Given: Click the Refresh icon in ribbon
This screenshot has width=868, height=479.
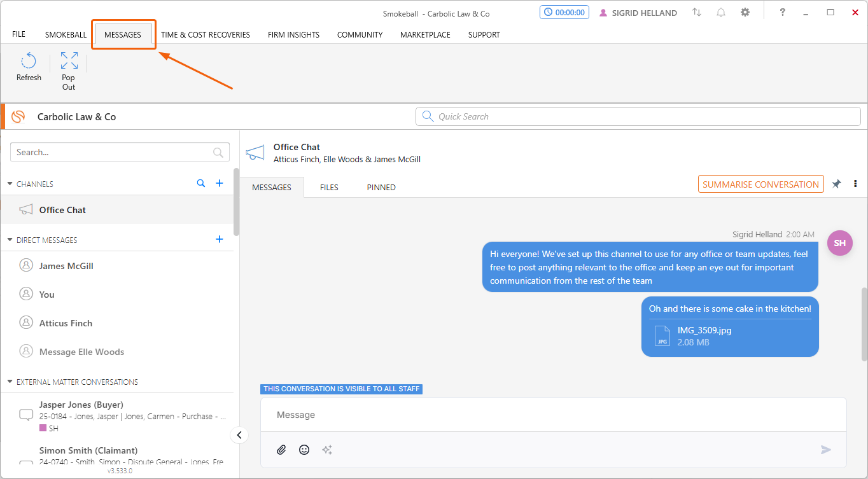Looking at the screenshot, I should [29, 62].
